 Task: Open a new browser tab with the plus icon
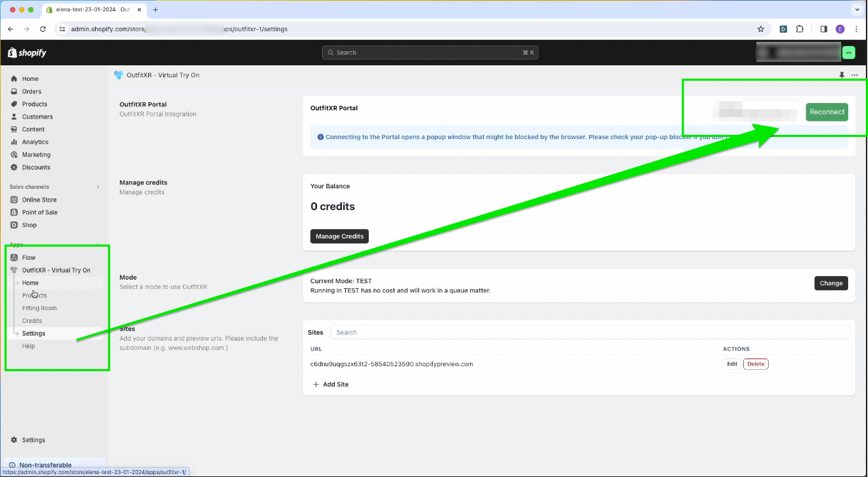tap(155, 10)
